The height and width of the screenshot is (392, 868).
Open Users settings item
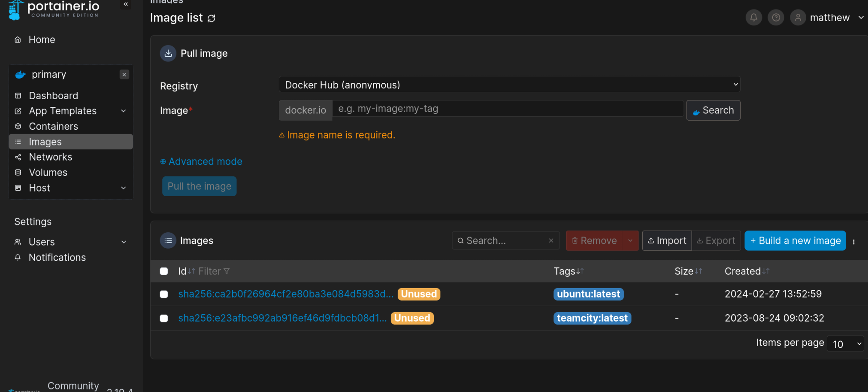point(42,242)
